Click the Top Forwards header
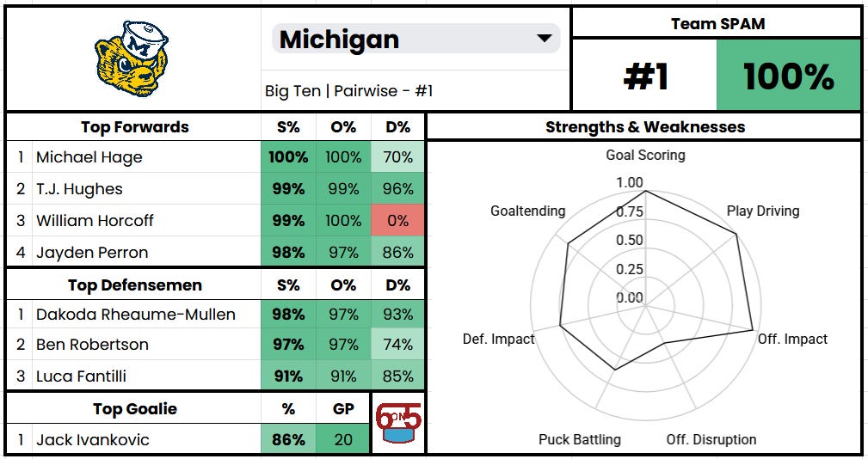Screen dimensions: 868x459 [x=134, y=126]
